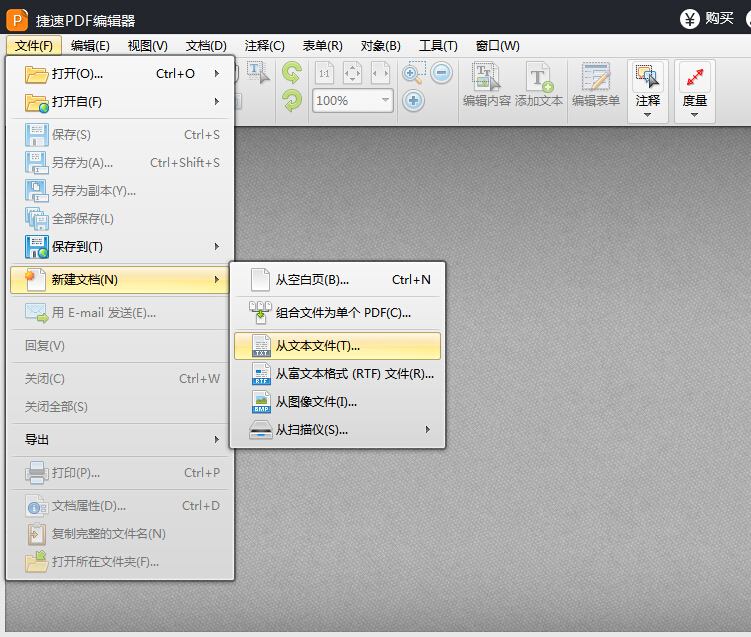Click the 保存到 save-to disk icon
Screen dimensions: 751x637
[x=37, y=247]
